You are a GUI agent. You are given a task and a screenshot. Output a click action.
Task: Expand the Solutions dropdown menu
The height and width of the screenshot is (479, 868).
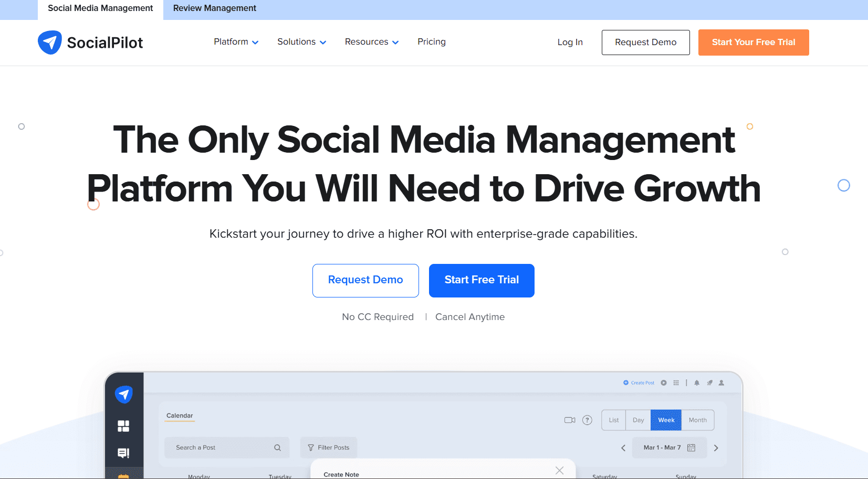click(301, 41)
